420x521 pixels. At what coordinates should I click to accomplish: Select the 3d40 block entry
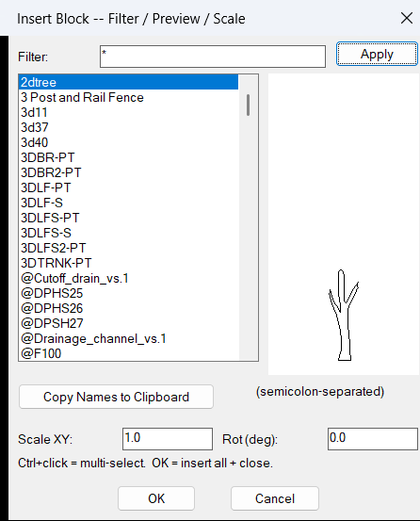point(128,142)
